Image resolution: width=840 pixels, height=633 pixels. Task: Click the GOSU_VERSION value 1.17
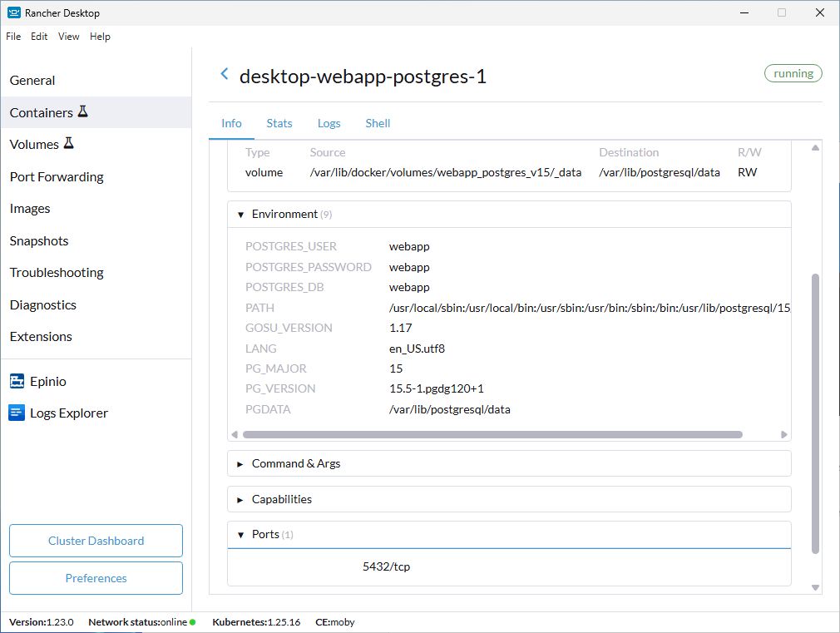click(x=401, y=328)
